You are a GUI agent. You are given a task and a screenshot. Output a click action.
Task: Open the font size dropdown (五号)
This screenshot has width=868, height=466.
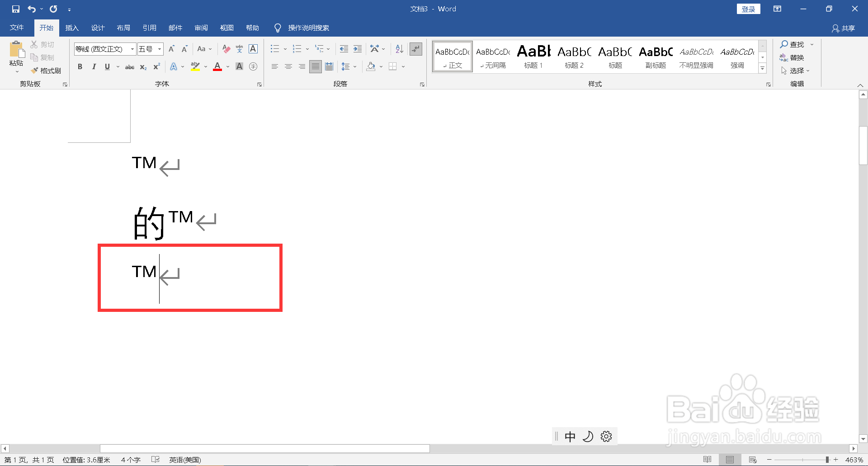[160, 49]
